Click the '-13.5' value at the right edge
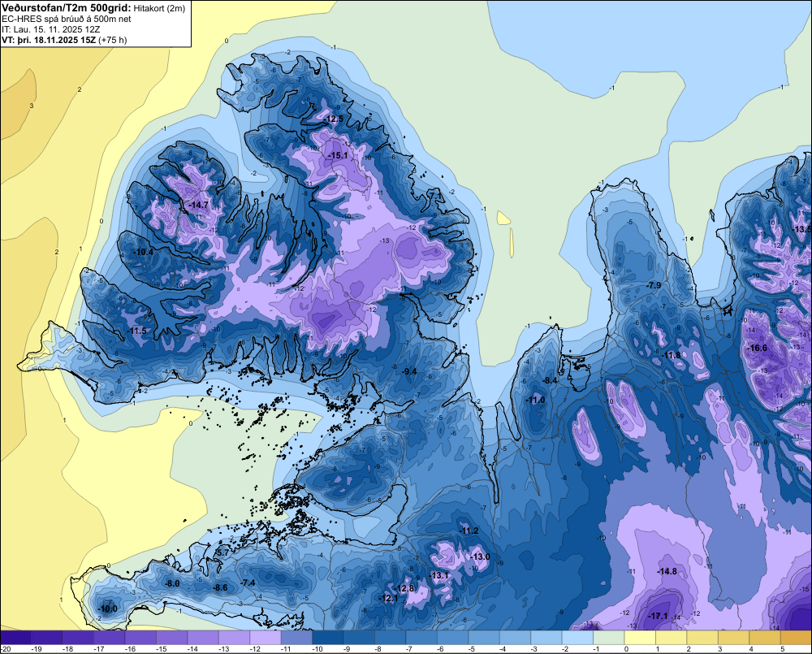 802,229
